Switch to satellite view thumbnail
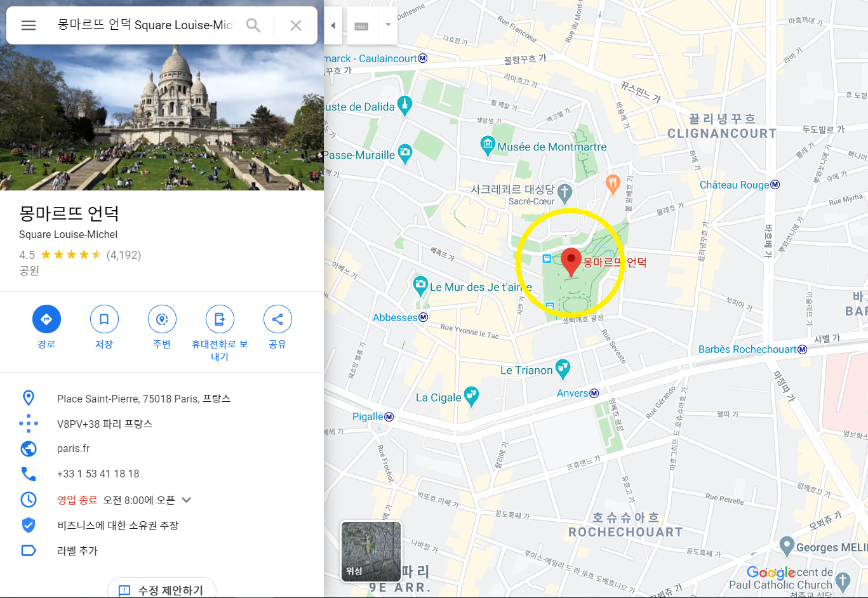Image resolution: width=868 pixels, height=598 pixels. [371, 551]
